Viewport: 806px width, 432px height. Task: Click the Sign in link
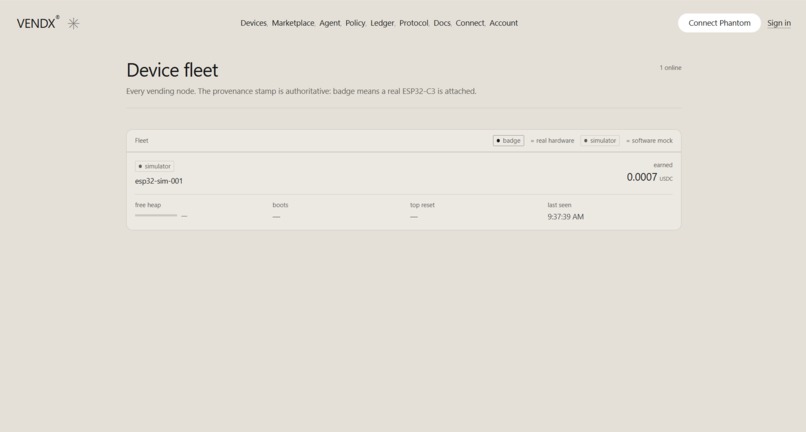click(779, 23)
